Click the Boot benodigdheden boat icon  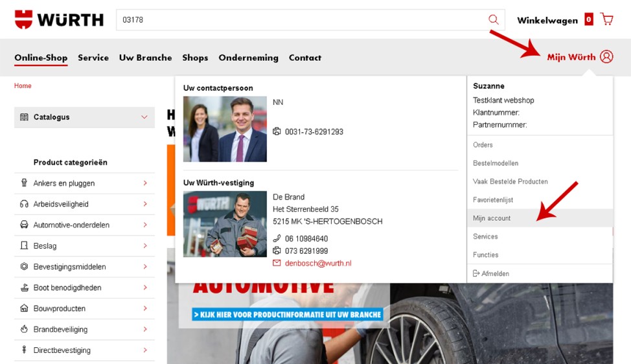click(x=24, y=287)
